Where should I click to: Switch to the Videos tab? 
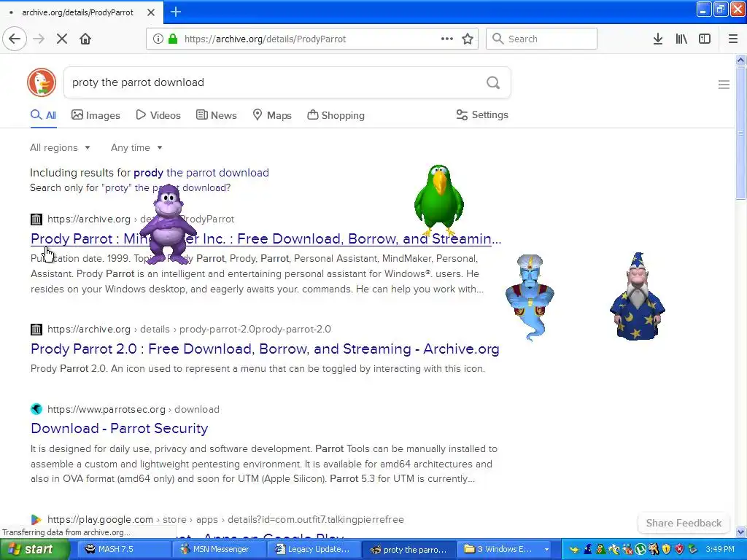tap(158, 115)
